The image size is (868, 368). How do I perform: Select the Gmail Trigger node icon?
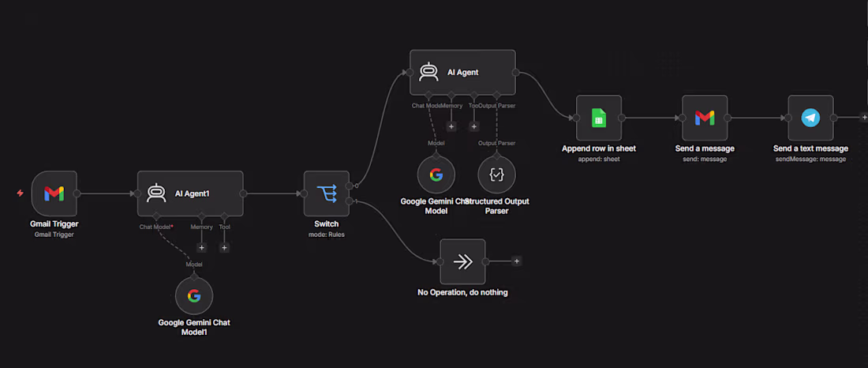click(x=54, y=193)
